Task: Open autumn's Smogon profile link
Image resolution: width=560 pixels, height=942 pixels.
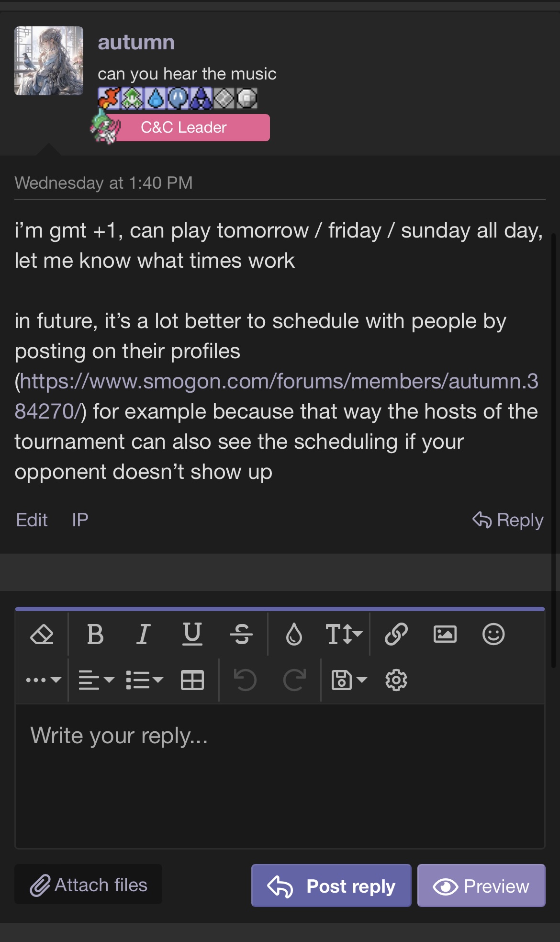Action: 279,382
